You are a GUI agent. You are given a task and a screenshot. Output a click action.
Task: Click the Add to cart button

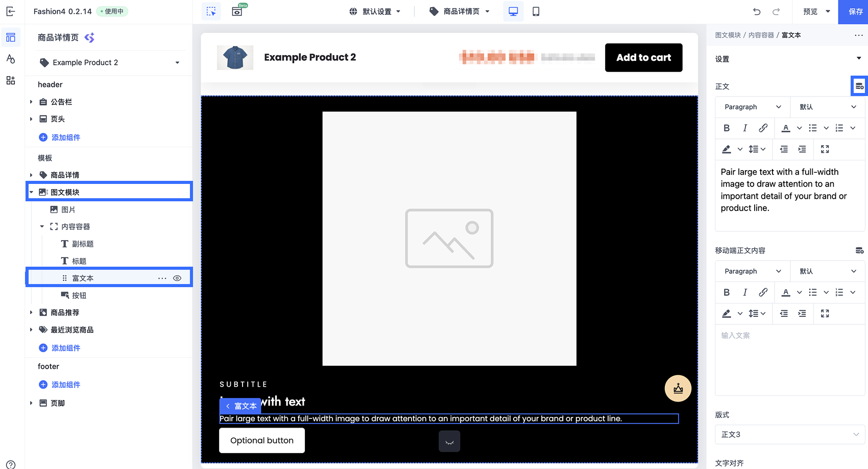pos(643,58)
